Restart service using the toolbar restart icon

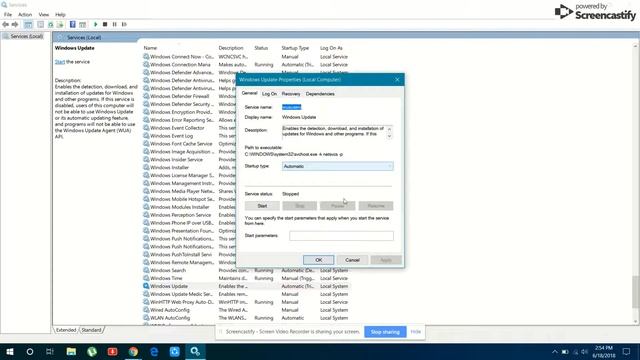124,24
